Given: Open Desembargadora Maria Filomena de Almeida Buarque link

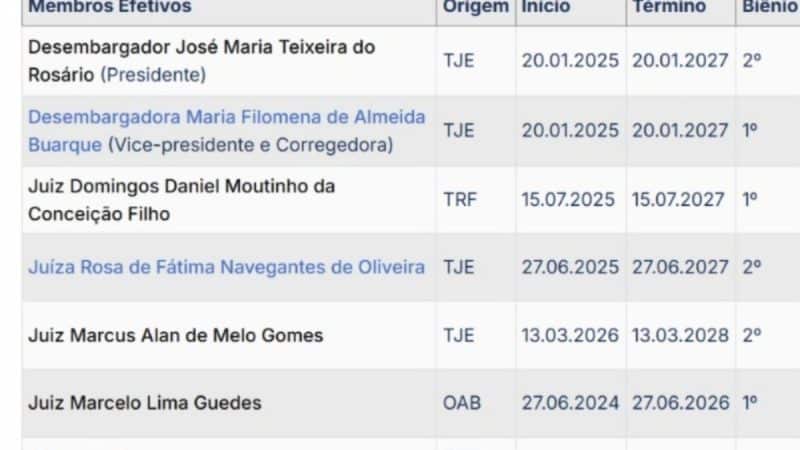Looking at the screenshot, I should click(226, 117).
